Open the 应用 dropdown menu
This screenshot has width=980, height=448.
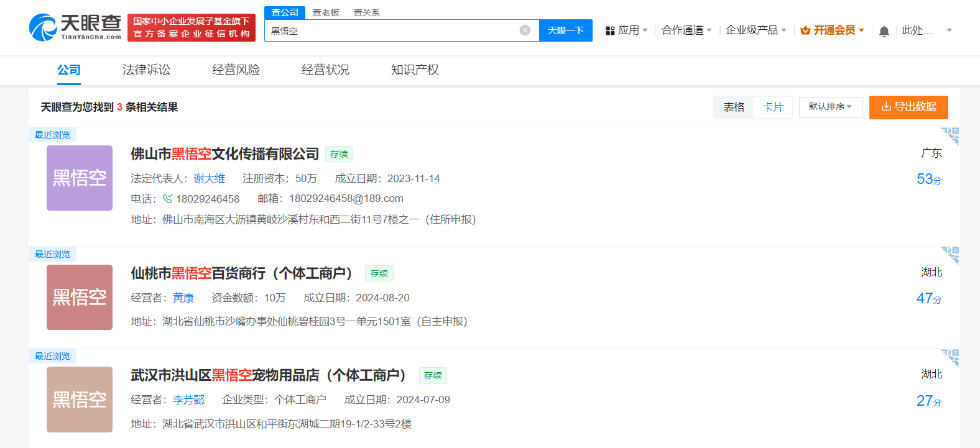tap(627, 30)
